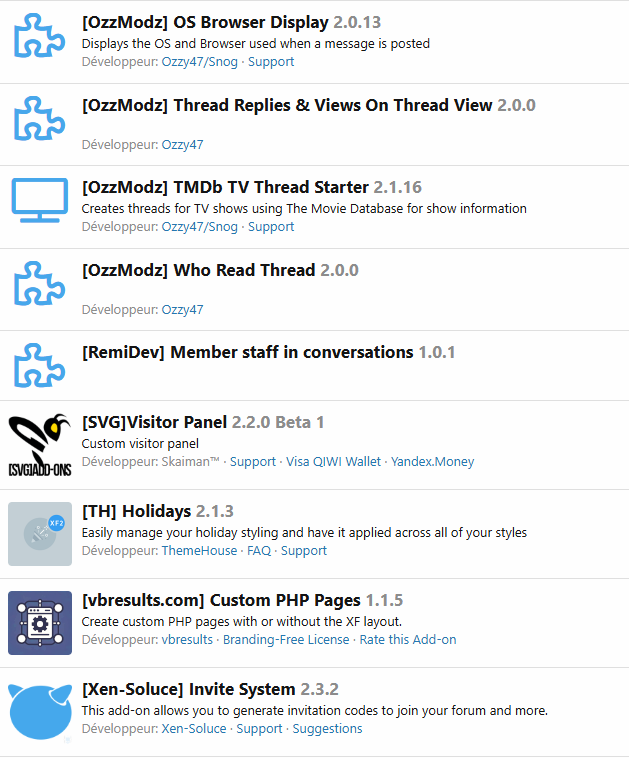Open the ThemeHouse developer link
Image resolution: width=629 pixels, height=758 pixels.
(199, 551)
